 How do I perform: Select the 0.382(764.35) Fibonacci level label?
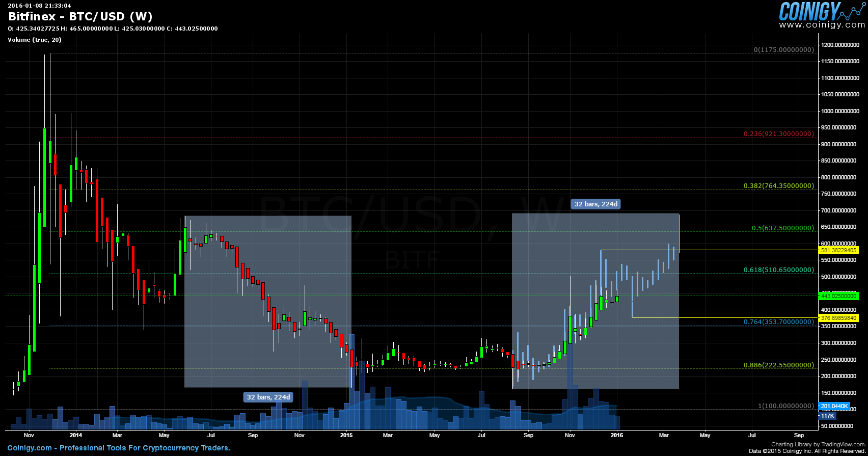(778, 186)
